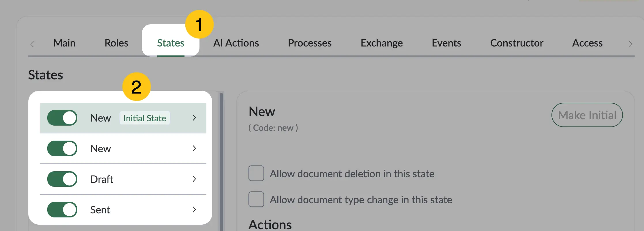
Task: Disable the Draft state toggle
Action: point(62,179)
